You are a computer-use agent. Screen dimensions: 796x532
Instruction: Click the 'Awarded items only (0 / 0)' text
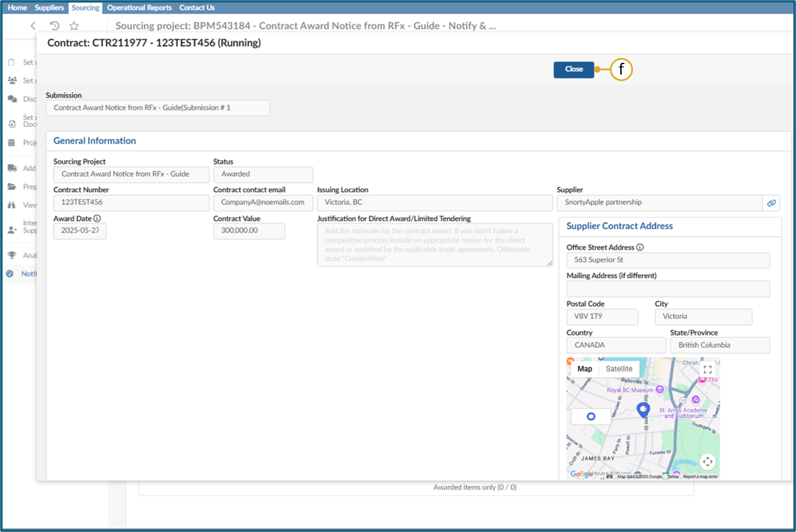475,487
